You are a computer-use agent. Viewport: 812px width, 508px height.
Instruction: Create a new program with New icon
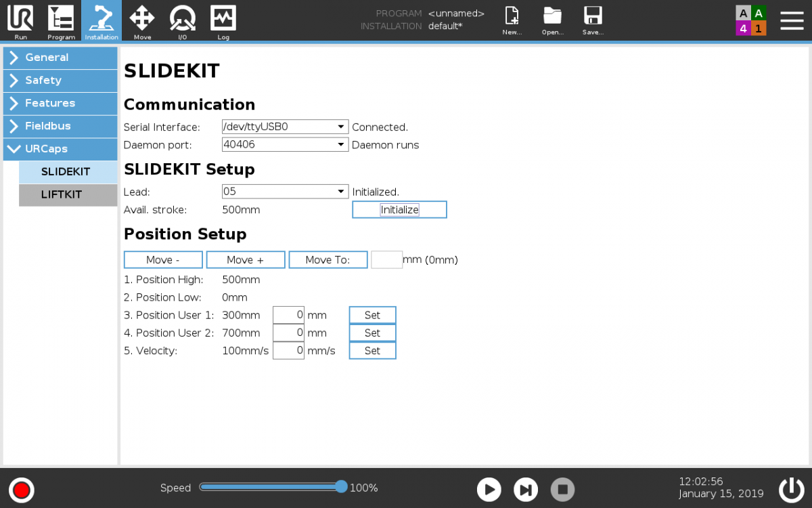(512, 21)
